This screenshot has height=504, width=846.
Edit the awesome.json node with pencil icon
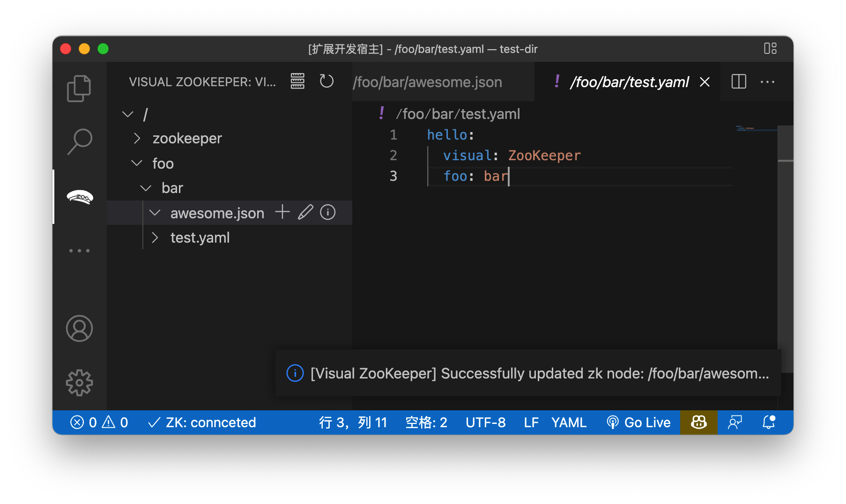point(305,212)
